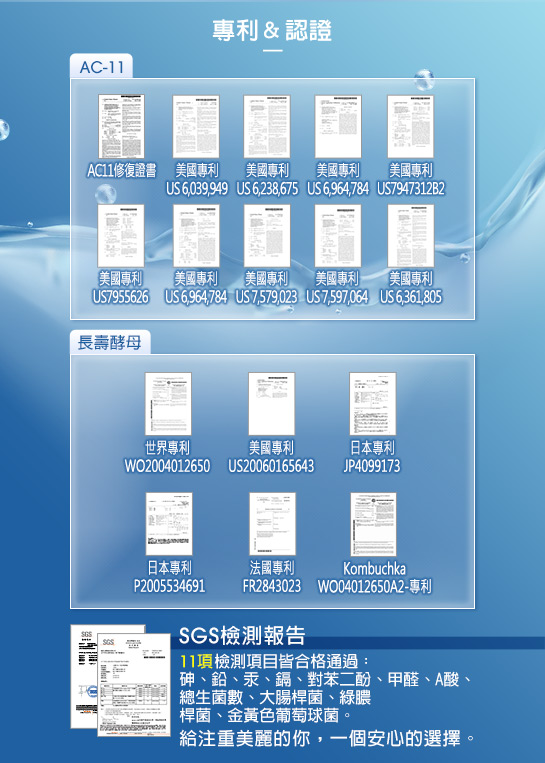Click the line 桿菌、金黃色葡萄球菌

point(265,715)
